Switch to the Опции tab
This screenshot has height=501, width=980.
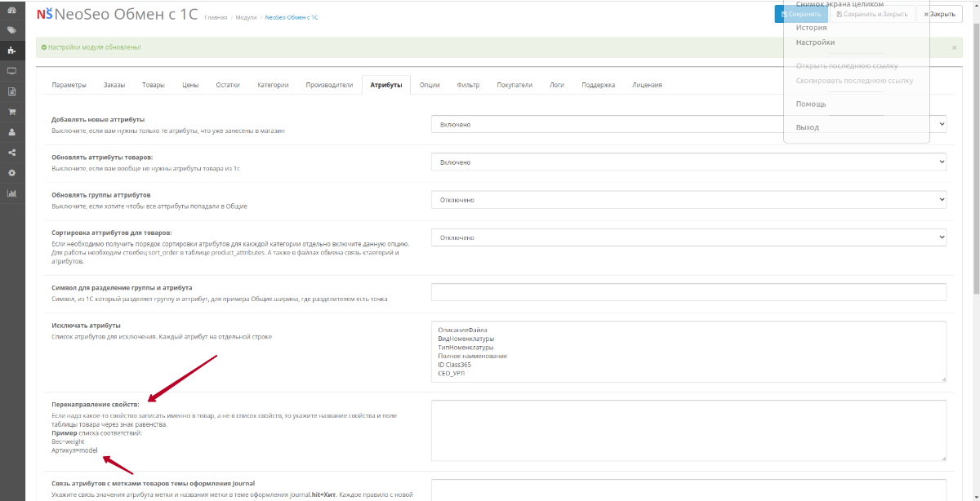(430, 85)
